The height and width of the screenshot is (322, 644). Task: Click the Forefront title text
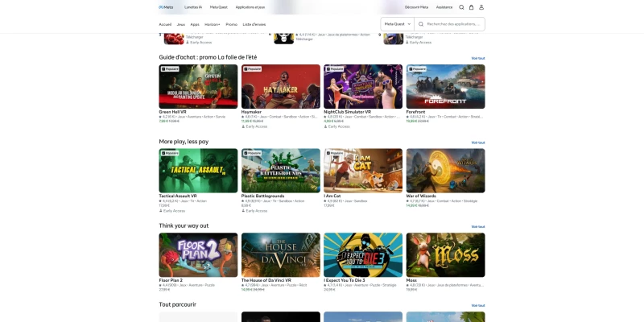tap(415, 112)
